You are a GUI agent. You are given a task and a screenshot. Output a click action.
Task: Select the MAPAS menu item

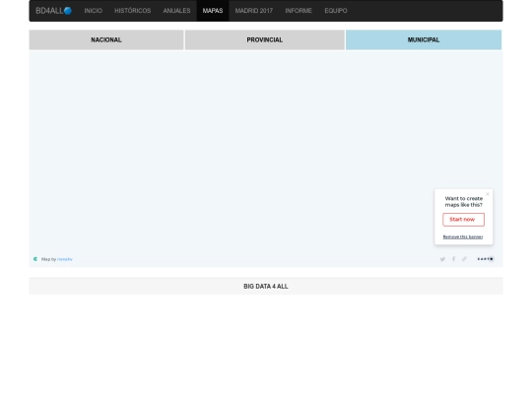coord(213,11)
